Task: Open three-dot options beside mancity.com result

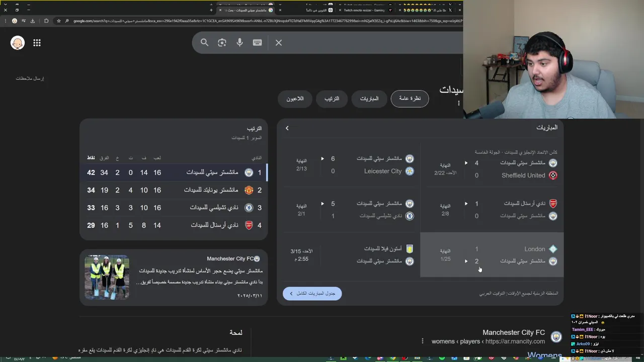Action: pos(423,341)
